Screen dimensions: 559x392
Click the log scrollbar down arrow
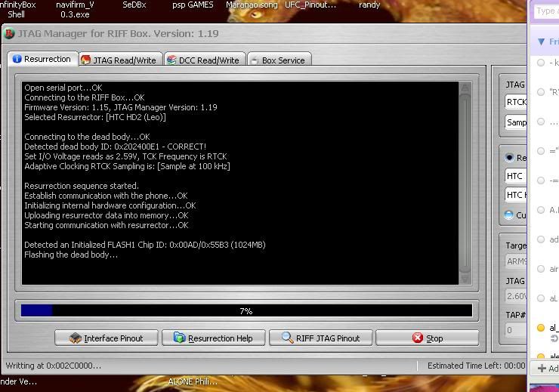point(465,279)
